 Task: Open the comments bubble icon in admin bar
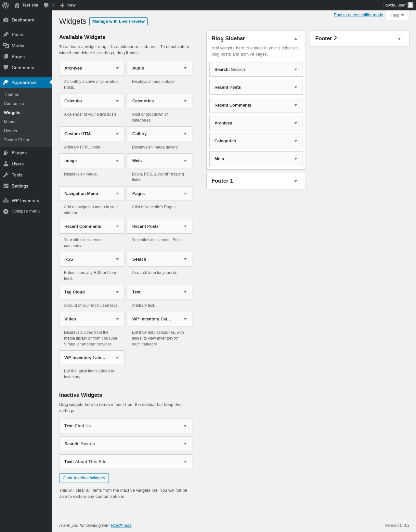[x=46, y=5]
